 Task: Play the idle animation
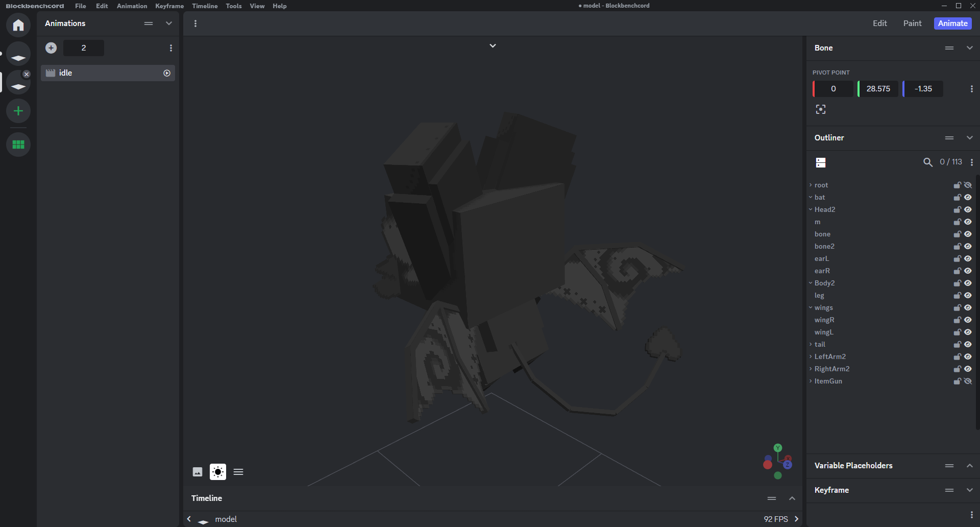pyautogui.click(x=167, y=73)
